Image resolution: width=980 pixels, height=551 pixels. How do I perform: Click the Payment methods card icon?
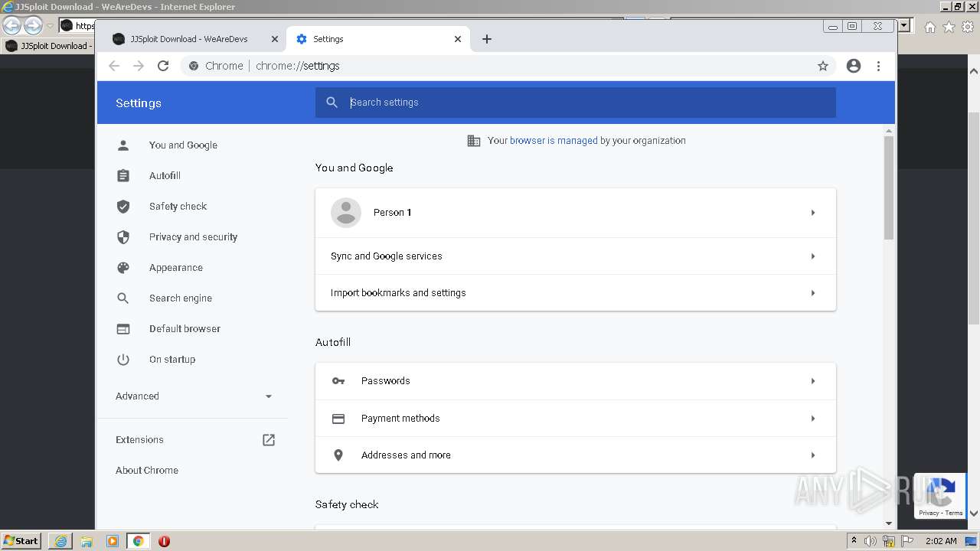click(x=338, y=418)
